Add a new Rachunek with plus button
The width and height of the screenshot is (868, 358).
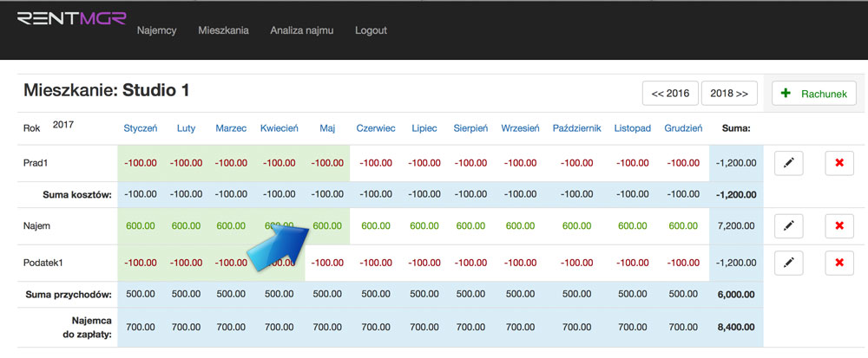[x=814, y=94]
